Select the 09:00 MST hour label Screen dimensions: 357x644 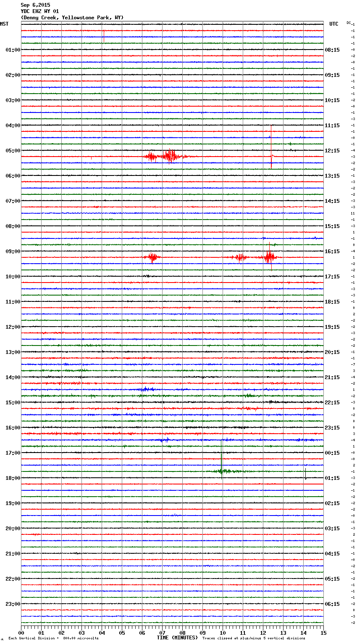[13, 251]
